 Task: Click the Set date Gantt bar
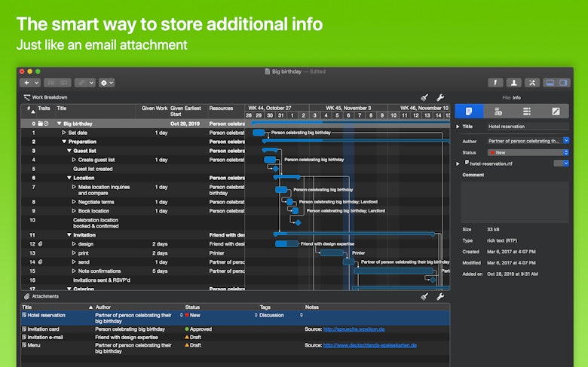click(x=259, y=133)
